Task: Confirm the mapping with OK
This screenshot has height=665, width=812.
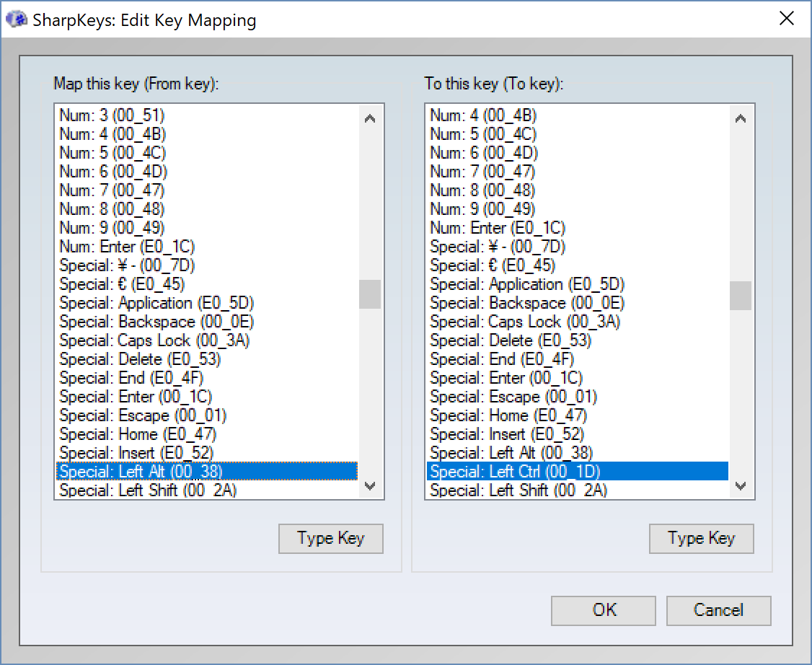Action: (603, 610)
